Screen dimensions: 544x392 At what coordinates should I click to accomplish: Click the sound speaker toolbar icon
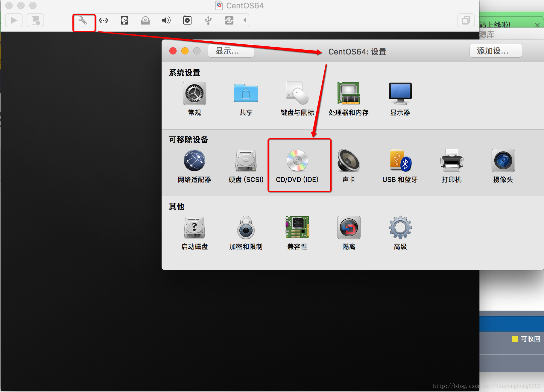click(x=166, y=20)
